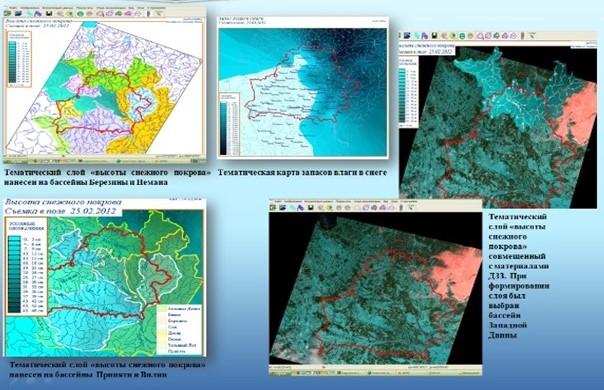Click floppy save icon in Western Dvina satellite window

coord(435,35)
